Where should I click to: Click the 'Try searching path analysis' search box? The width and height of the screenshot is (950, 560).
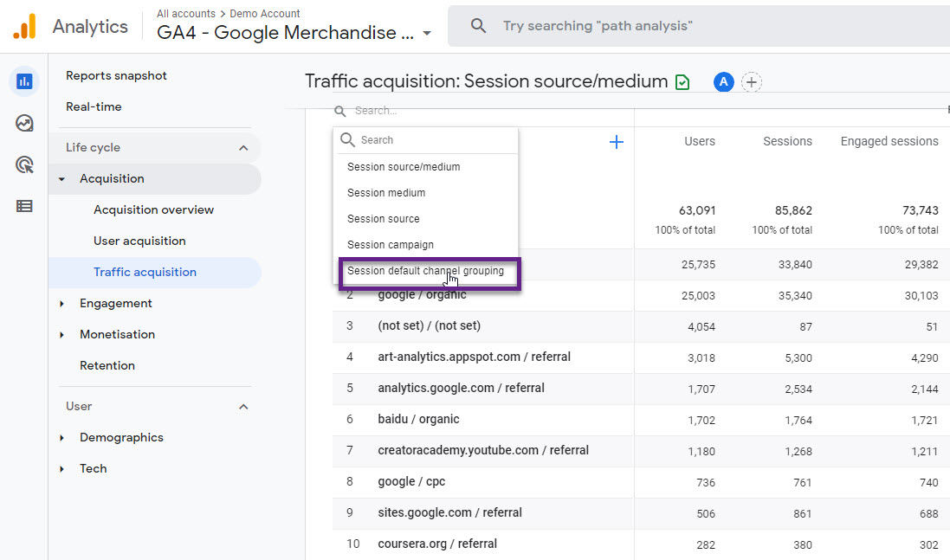pos(693,26)
